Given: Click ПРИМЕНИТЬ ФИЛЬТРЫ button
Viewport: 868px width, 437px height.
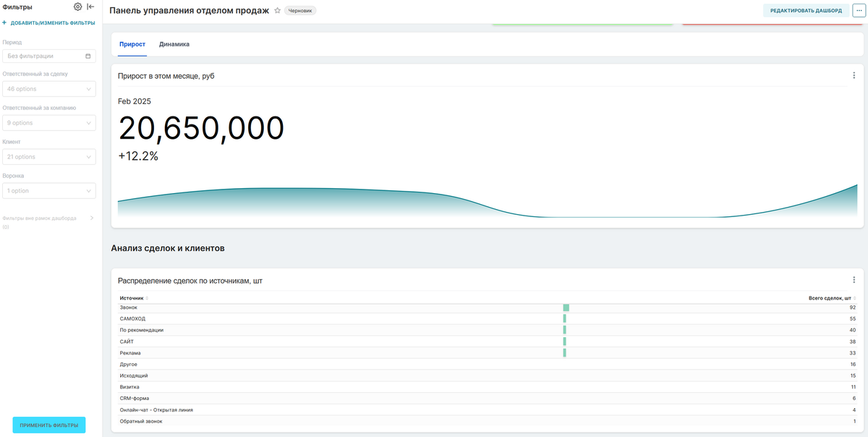Looking at the screenshot, I should [x=49, y=425].
